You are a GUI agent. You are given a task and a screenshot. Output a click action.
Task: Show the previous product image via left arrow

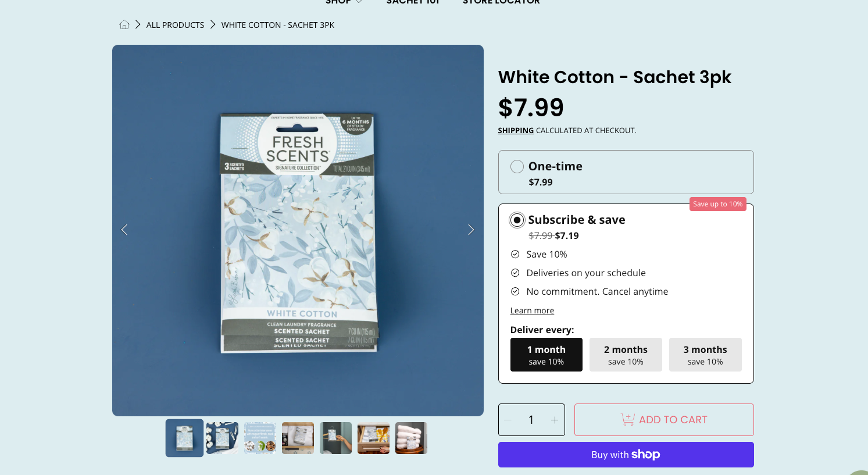[124, 230]
